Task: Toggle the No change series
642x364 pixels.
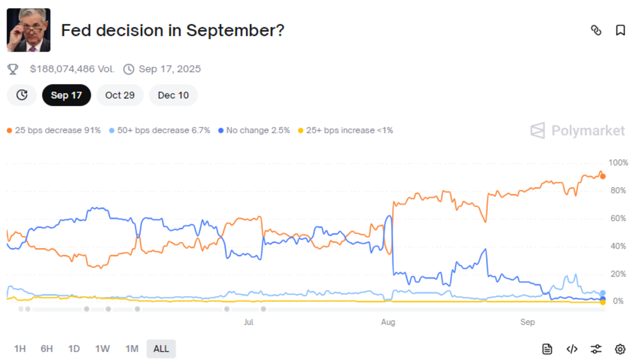Action: pyautogui.click(x=254, y=130)
